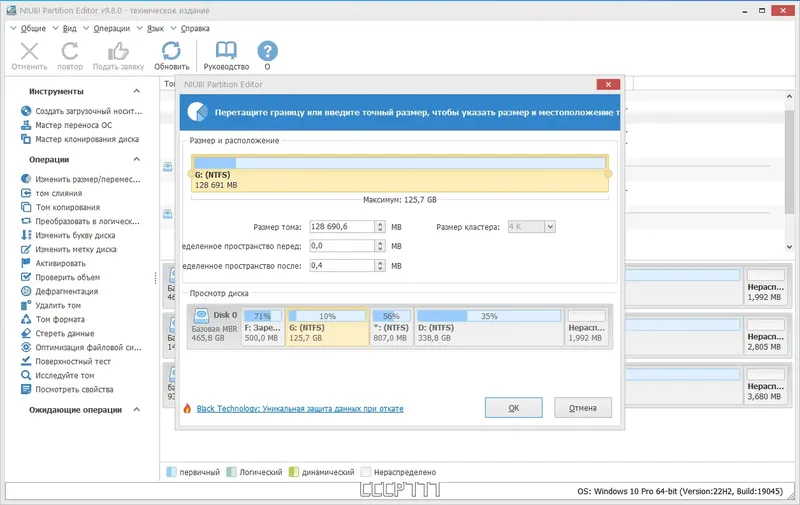
Task: Click spinner for пространство после field
Action: coord(380,266)
